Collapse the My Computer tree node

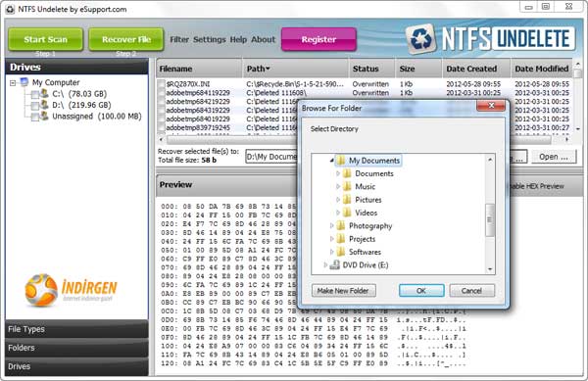tap(13, 83)
